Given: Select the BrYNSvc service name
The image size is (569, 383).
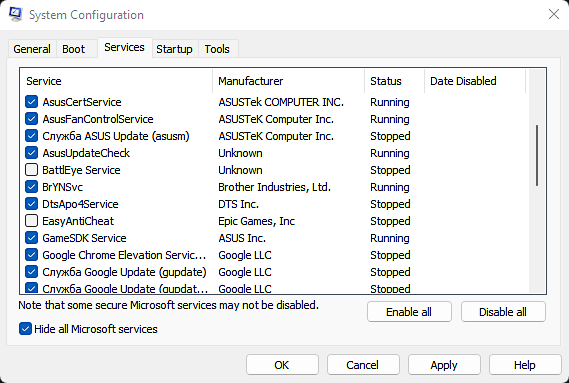Looking at the screenshot, I should point(62,187).
